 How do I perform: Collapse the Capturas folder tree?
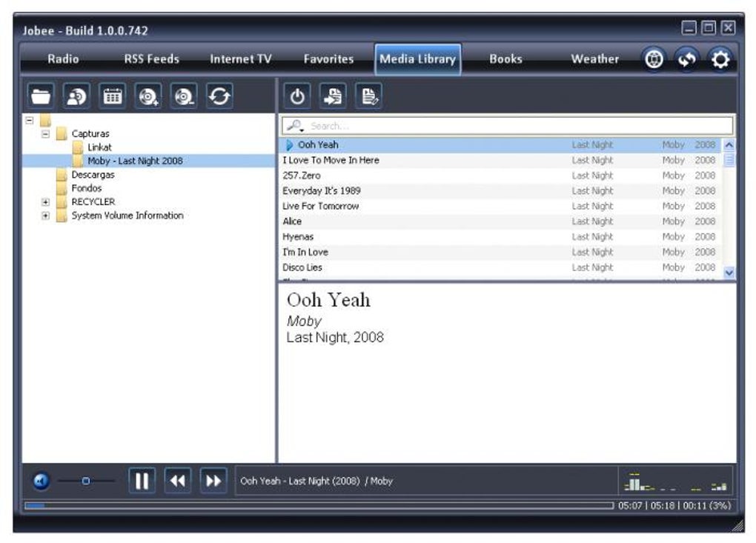coord(44,133)
